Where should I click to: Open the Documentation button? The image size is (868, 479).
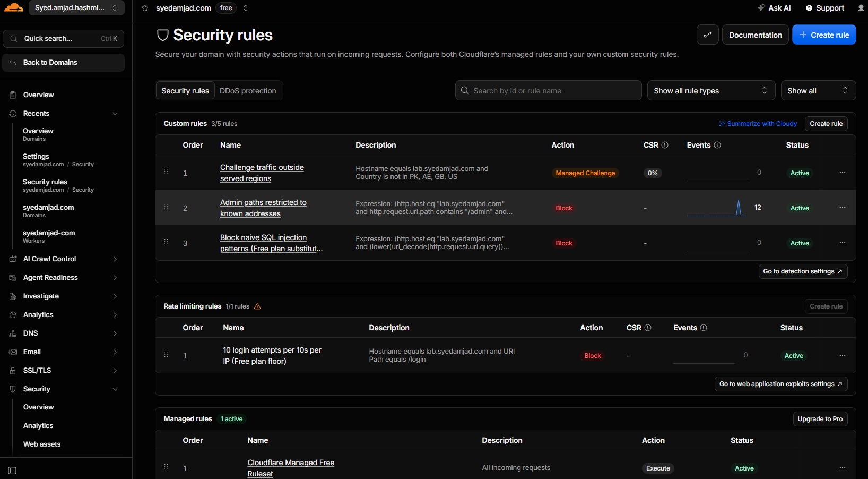[x=756, y=35]
